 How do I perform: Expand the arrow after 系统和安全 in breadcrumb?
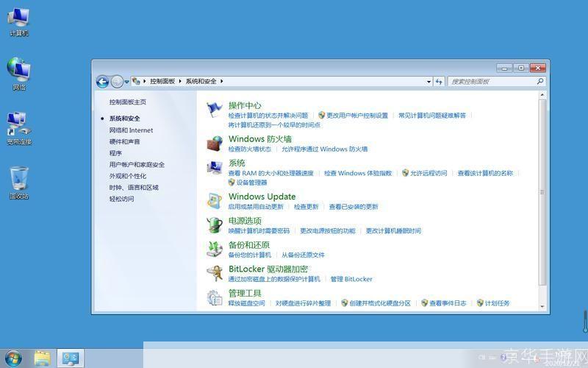pos(222,81)
